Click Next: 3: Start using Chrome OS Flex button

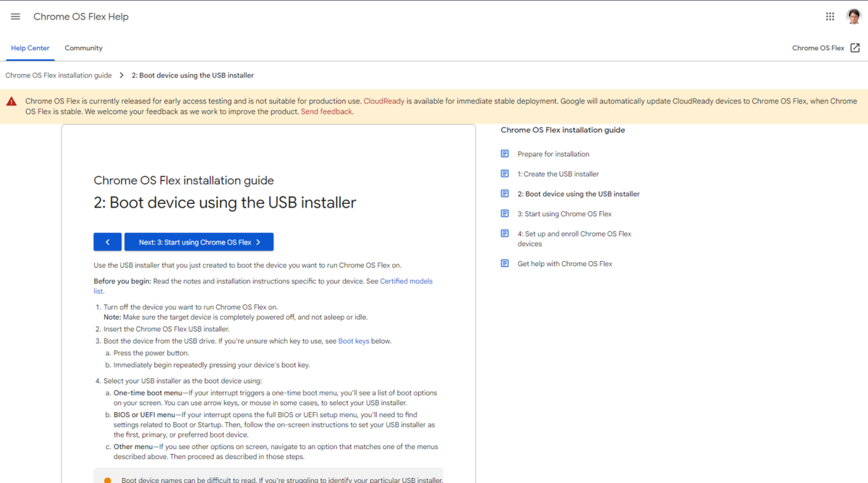[x=199, y=242]
